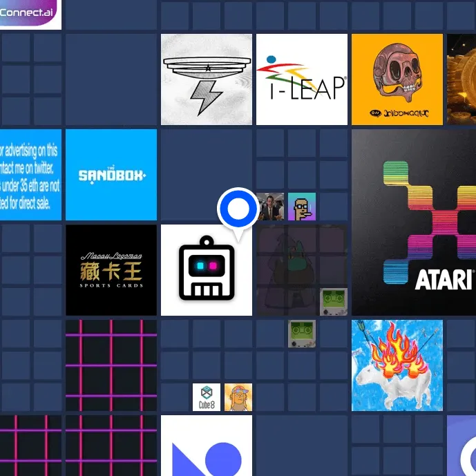Image resolution: width=476 pixels, height=476 pixels.
Task: Click the gold coins image tile
Action: tap(461, 79)
